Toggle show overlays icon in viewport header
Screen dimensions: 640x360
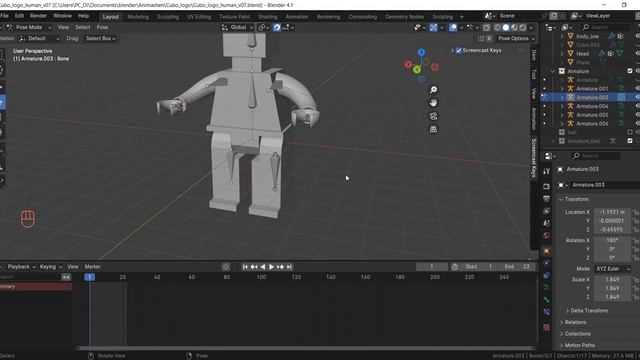453,27
